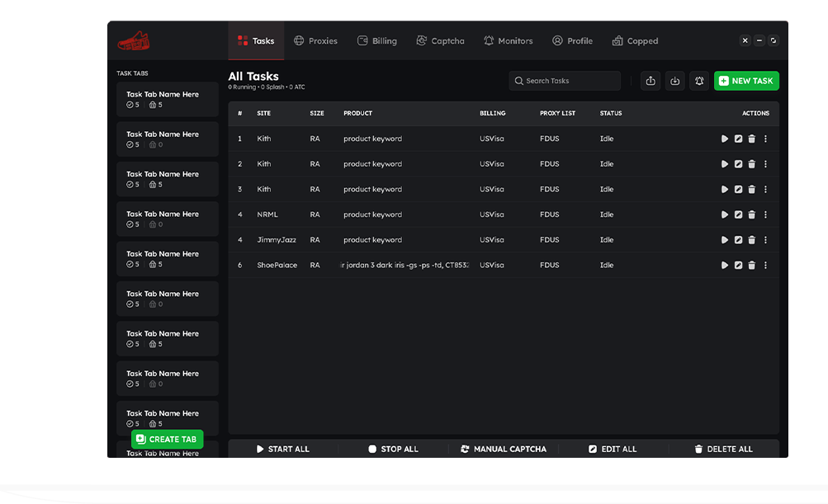This screenshot has height=504, width=828.
Task: Go to the Billing tab
Action: pyautogui.click(x=376, y=40)
